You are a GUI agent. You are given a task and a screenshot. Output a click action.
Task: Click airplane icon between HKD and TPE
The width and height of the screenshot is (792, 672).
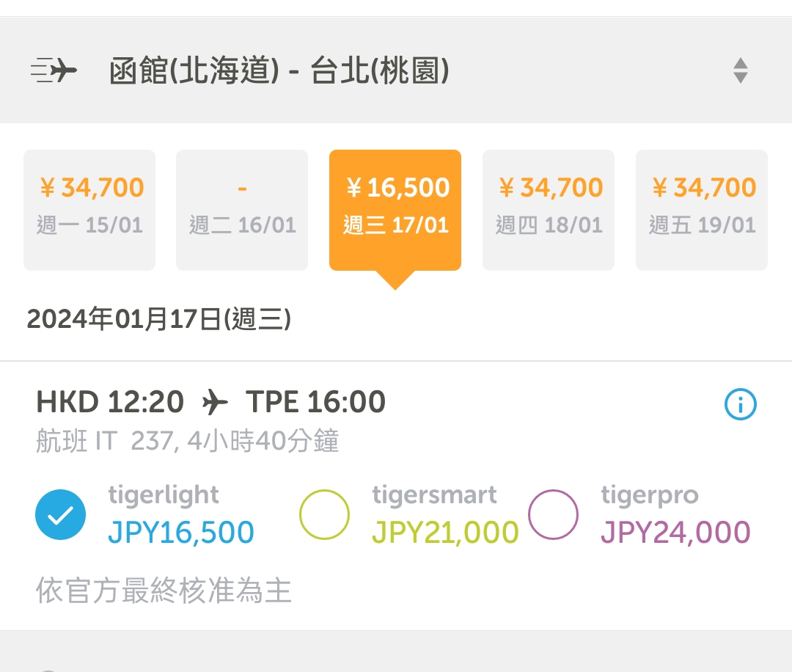click(214, 403)
